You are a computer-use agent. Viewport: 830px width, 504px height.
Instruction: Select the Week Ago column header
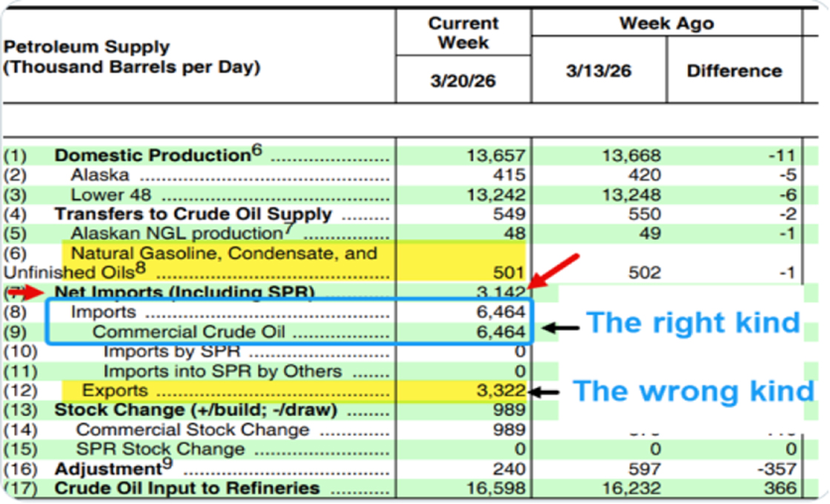(x=666, y=24)
